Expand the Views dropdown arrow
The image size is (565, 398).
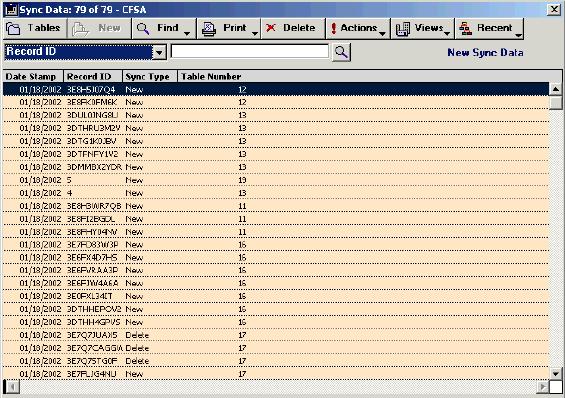(x=447, y=33)
